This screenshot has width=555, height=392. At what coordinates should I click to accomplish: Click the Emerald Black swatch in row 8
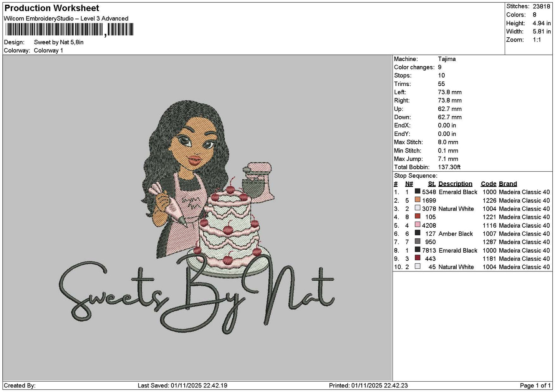point(417,250)
